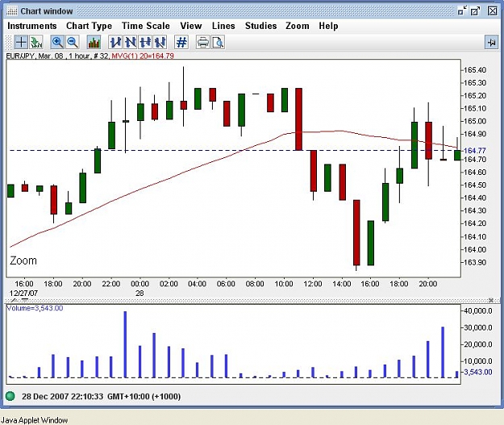
Task: Click the status bar timestamp 28 Dec 2007
Action: click(x=101, y=397)
